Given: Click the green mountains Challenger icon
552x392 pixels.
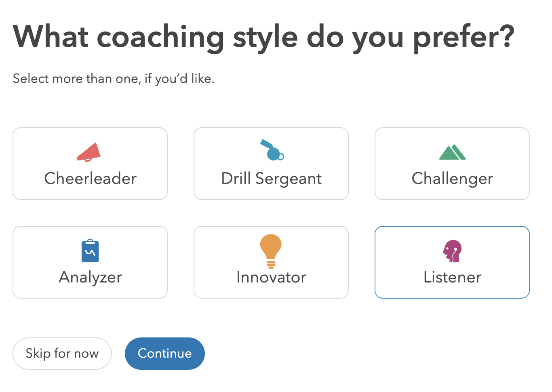Looking at the screenshot, I should click(x=453, y=152).
